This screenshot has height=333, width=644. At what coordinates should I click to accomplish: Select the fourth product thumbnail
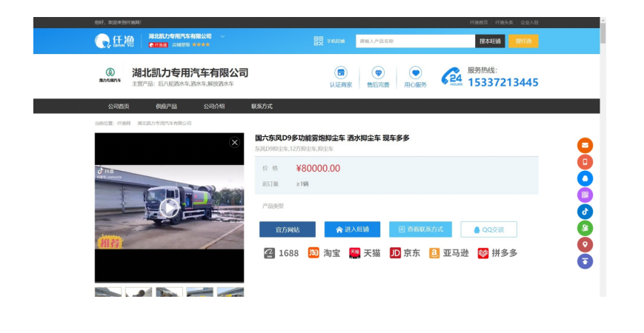(x=199, y=292)
